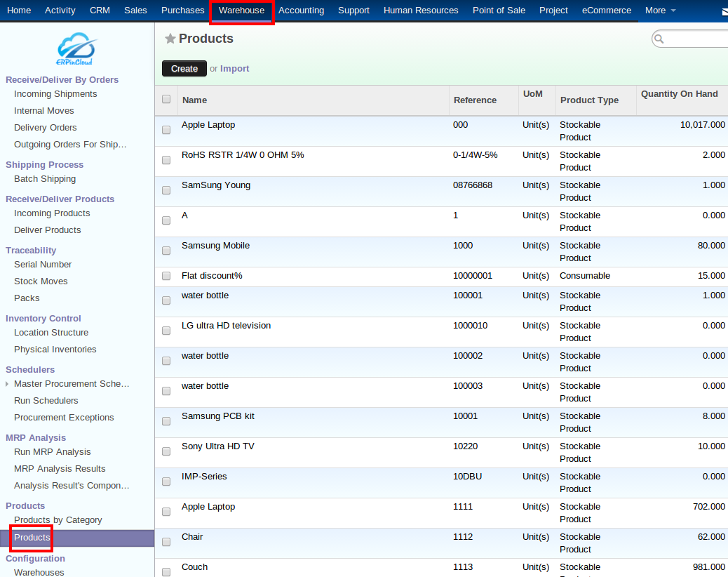Image resolution: width=728 pixels, height=577 pixels.
Task: Open the More dropdown in the top menu
Action: (x=660, y=11)
